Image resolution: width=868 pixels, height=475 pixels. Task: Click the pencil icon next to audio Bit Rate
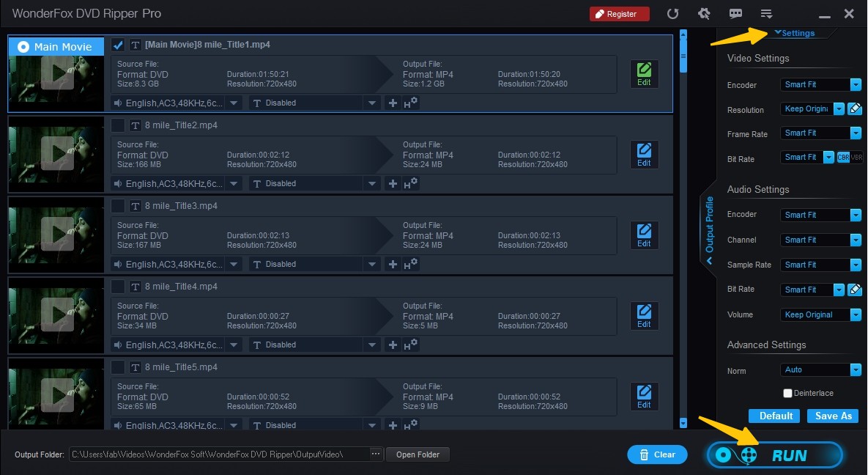pyautogui.click(x=854, y=289)
